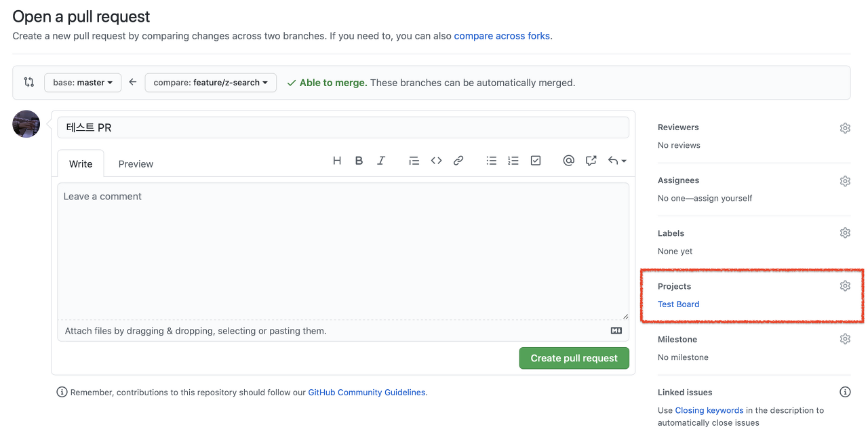
Task: Click the Create pull request button
Action: click(574, 358)
